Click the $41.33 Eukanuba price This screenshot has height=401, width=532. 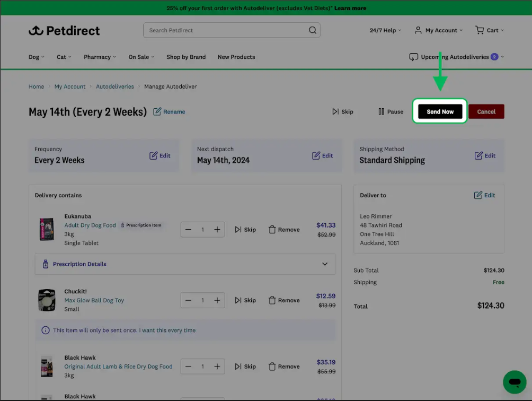coord(326,225)
